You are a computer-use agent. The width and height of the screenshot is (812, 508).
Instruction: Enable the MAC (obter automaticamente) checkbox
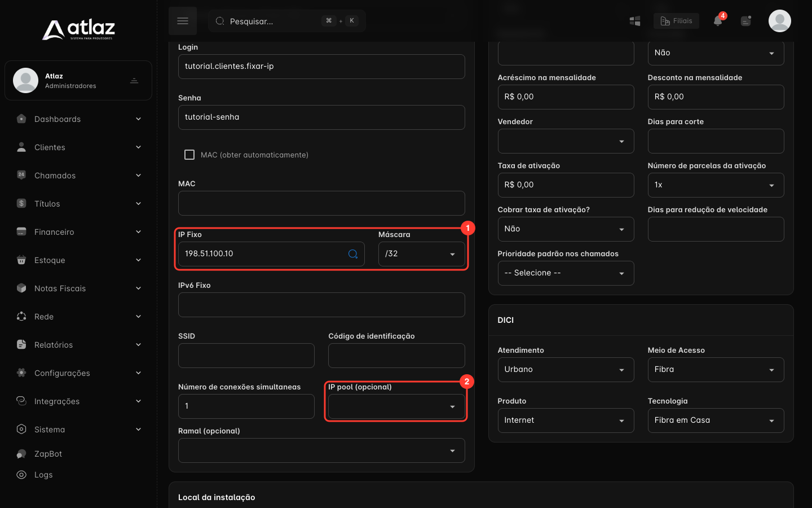pyautogui.click(x=189, y=155)
